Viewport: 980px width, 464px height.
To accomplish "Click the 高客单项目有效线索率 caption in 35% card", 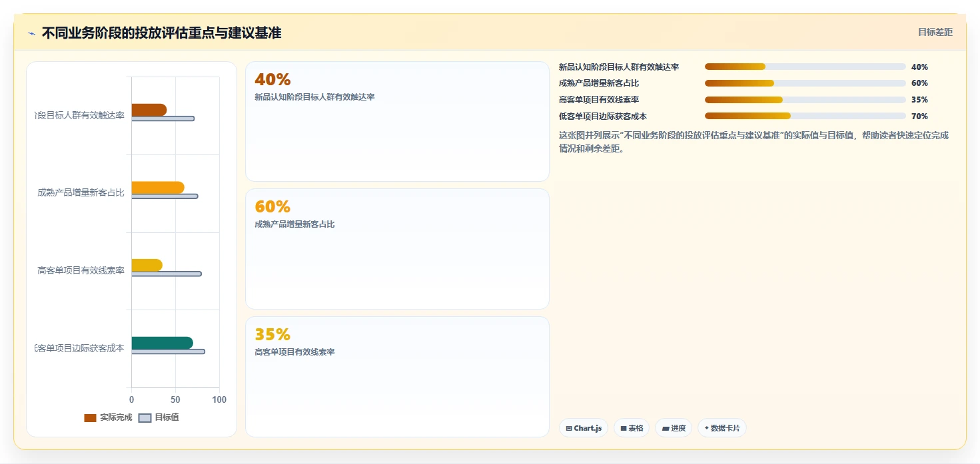I will (x=294, y=352).
